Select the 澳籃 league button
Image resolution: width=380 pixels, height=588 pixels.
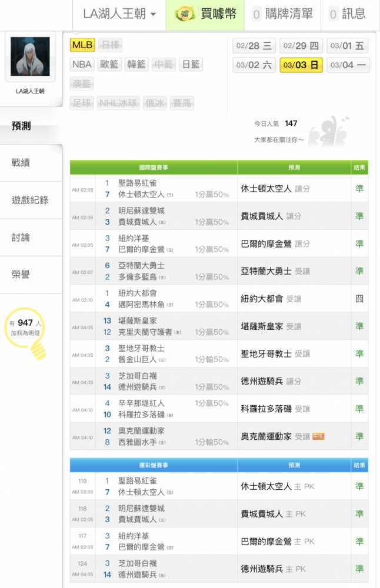coord(82,83)
